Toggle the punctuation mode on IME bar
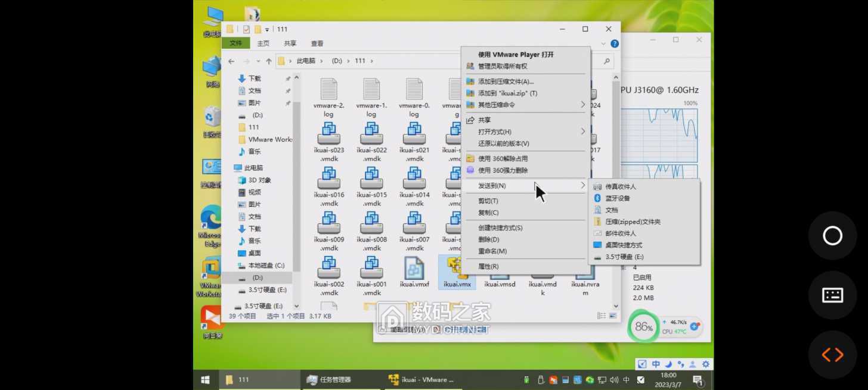868x390 pixels. coord(680,364)
